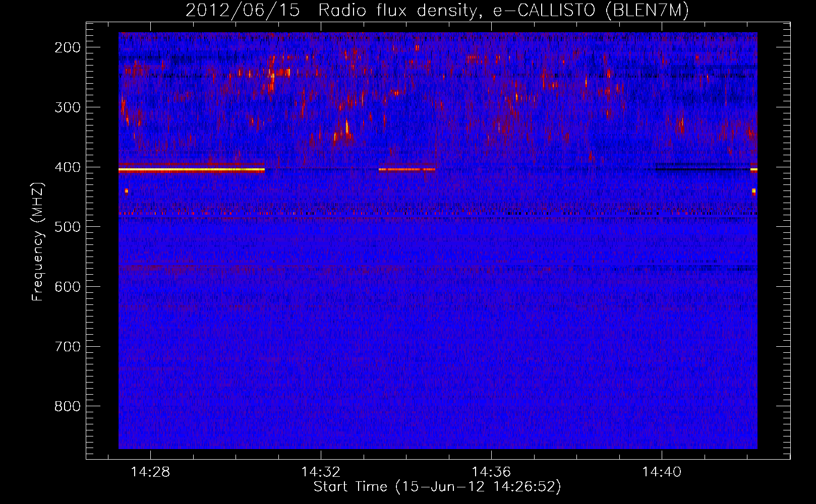Click the 14:36 time tick label
Viewport: 816px width, 504px height.
tap(491, 472)
